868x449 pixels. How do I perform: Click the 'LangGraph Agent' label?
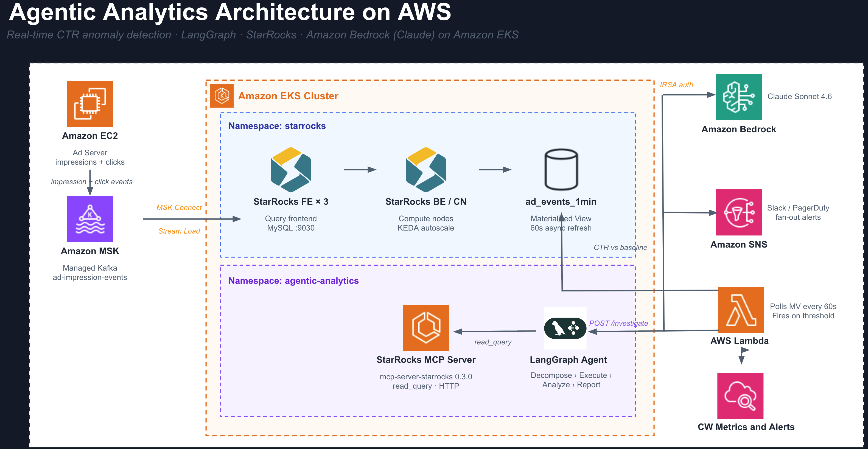[x=569, y=360]
